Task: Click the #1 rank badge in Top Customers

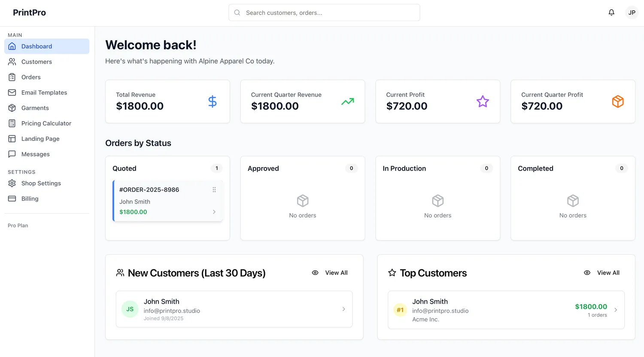Action: point(400,310)
